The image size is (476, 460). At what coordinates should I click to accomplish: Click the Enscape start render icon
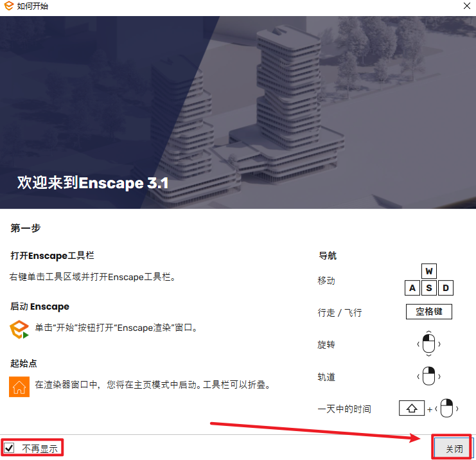(x=19, y=329)
